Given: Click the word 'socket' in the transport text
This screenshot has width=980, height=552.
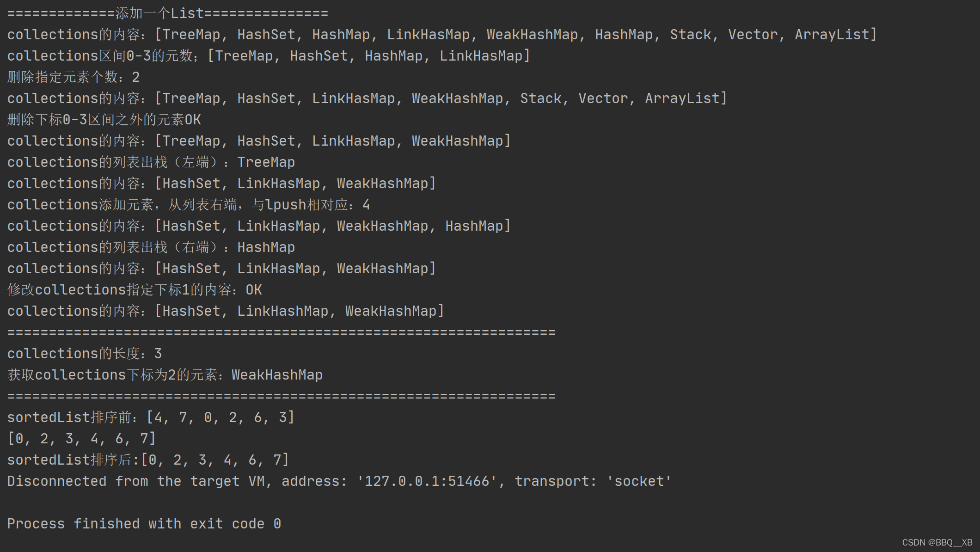Looking at the screenshot, I should tap(639, 481).
